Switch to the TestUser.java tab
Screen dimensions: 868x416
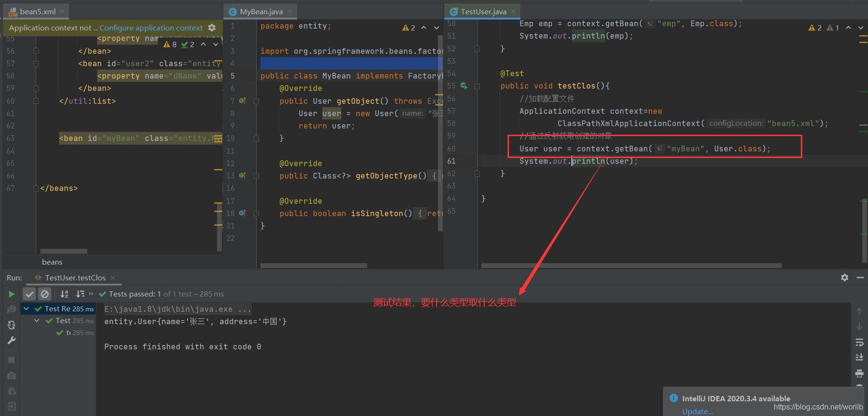pyautogui.click(x=483, y=11)
